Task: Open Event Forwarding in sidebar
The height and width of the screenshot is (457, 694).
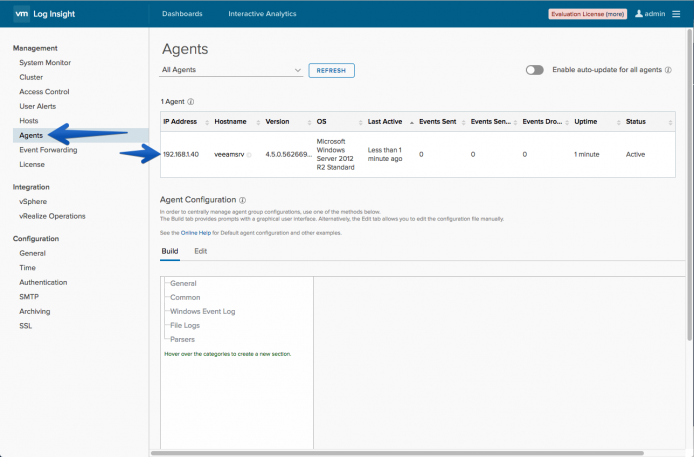Action: coord(48,150)
